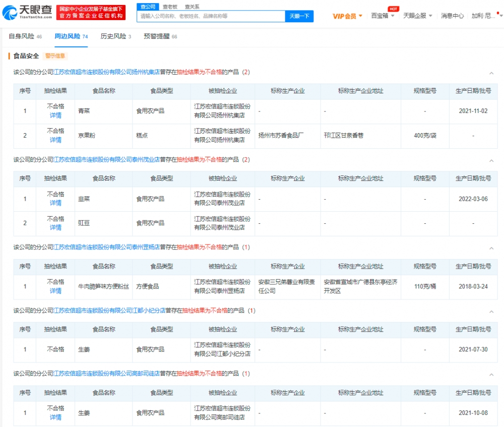
Task: View 详情 for 京果粉 row
Action: tap(55, 140)
